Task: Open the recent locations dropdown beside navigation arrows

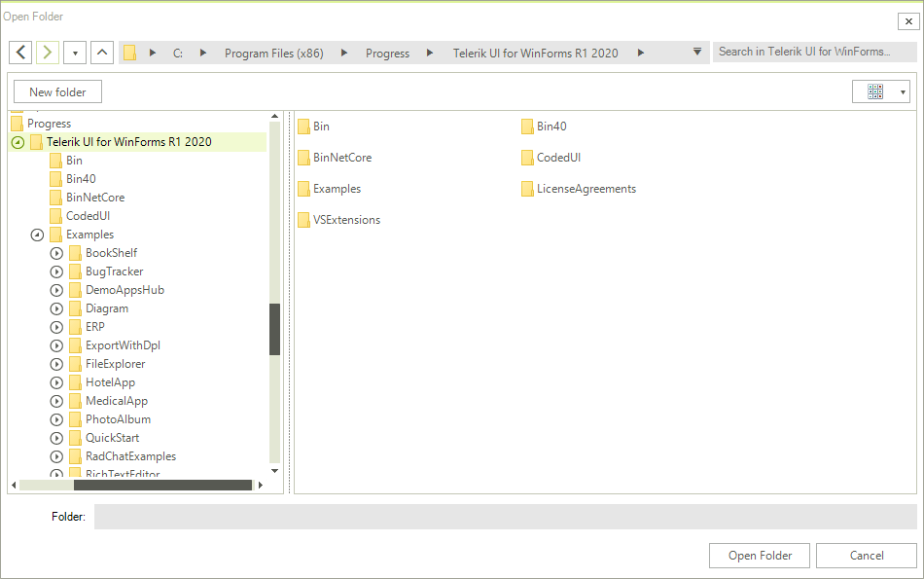Action: coord(74,52)
